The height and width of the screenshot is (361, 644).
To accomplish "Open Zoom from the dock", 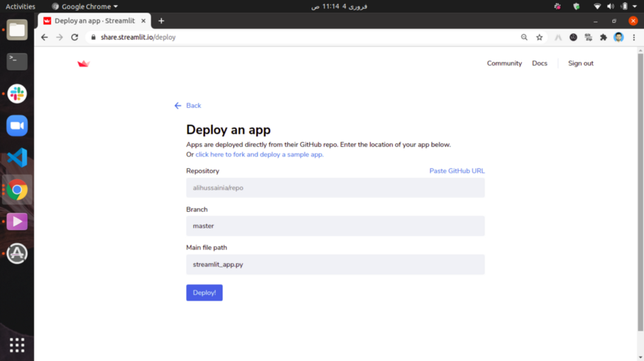I will coord(17,126).
